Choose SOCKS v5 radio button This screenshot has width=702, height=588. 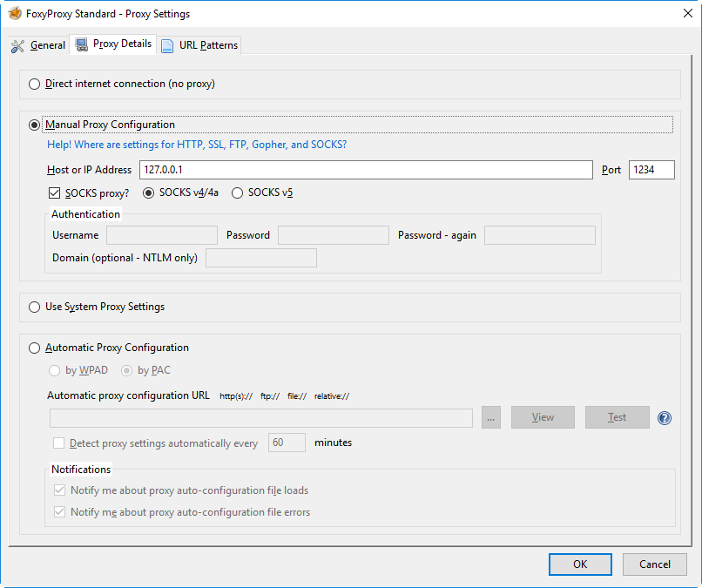[237, 193]
